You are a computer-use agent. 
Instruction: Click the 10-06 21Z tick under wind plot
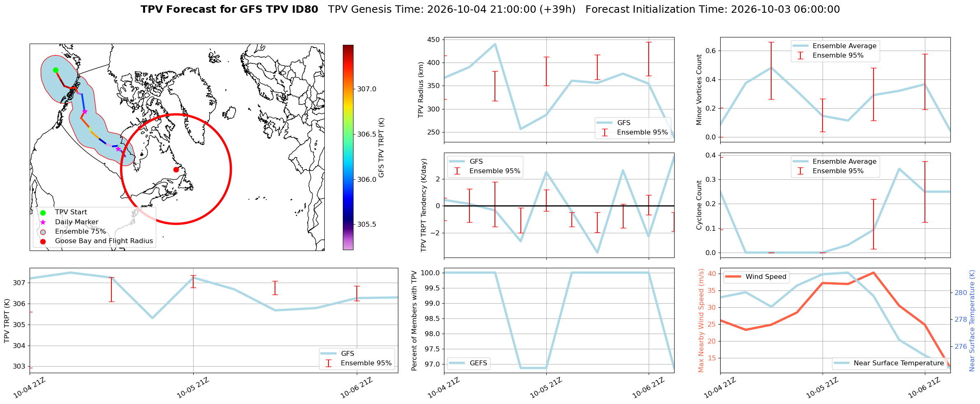(x=925, y=388)
